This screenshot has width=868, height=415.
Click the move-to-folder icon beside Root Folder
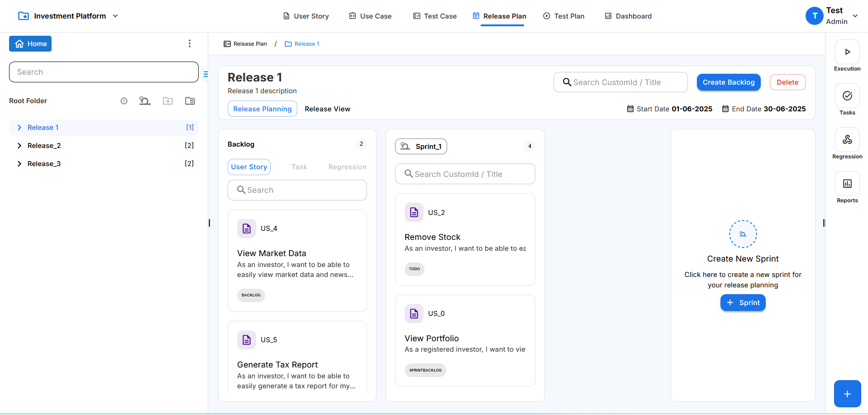(168, 101)
